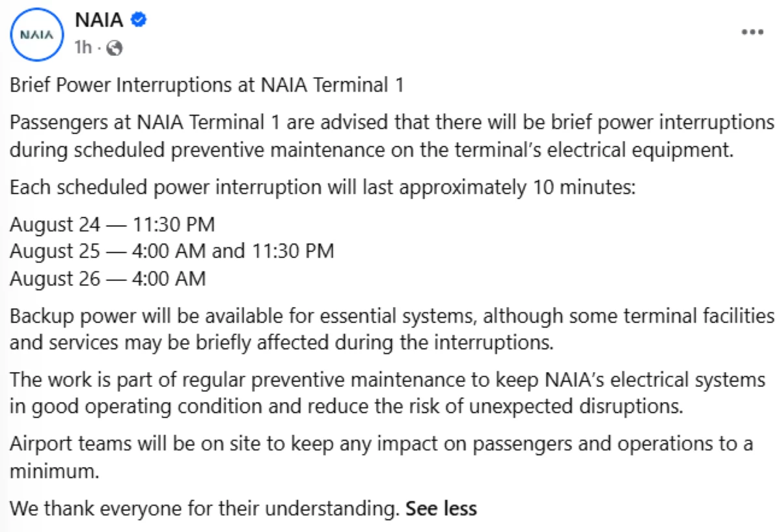This screenshot has width=781, height=532.
Task: Click the NAIA page name link
Action: (99, 20)
